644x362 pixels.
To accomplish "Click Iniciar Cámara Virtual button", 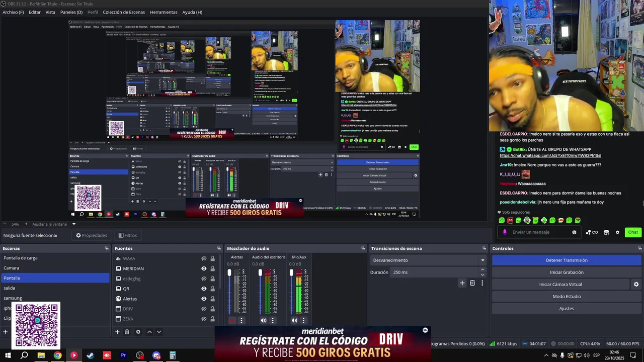I will point(560,285).
